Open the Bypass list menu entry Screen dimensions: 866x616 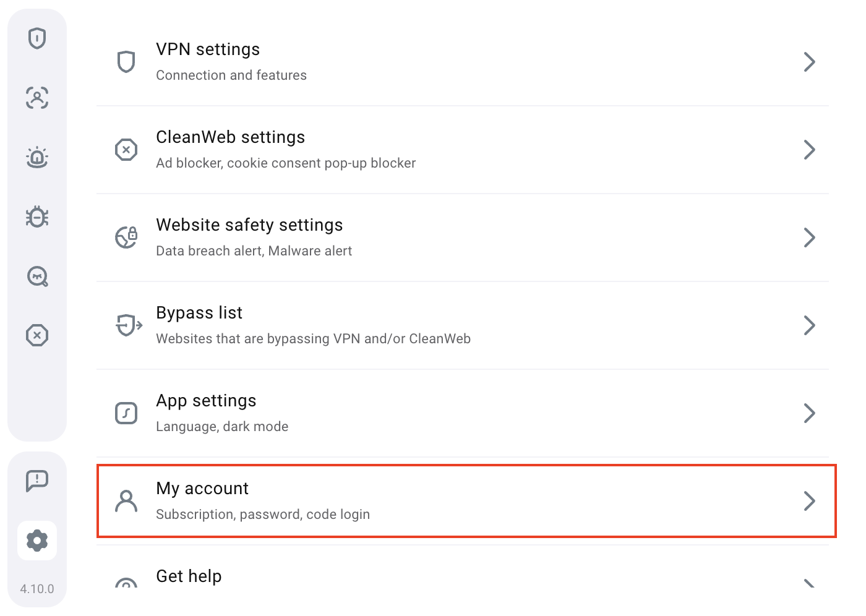coord(463,325)
